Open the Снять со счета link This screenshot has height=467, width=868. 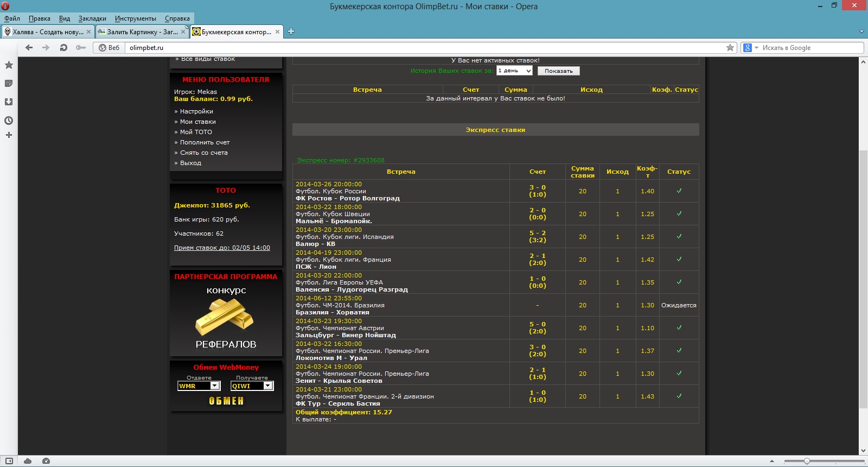[203, 153]
